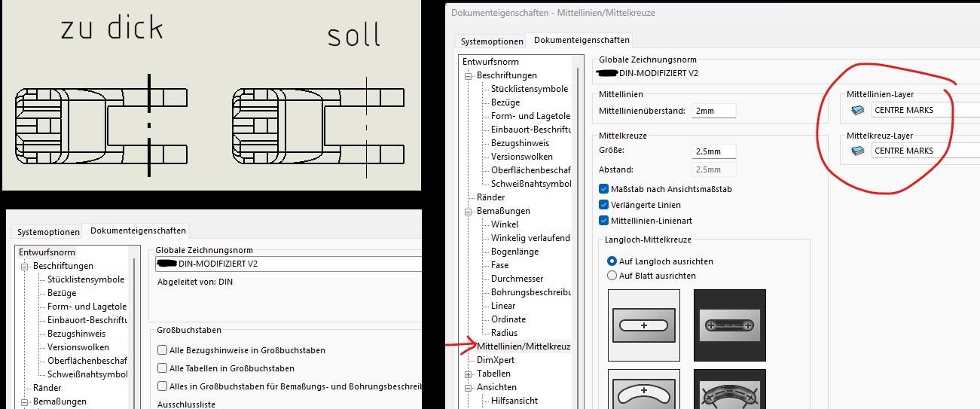Choose Auf Blatt ausrichten radio option
This screenshot has height=409, width=980.
[x=612, y=276]
